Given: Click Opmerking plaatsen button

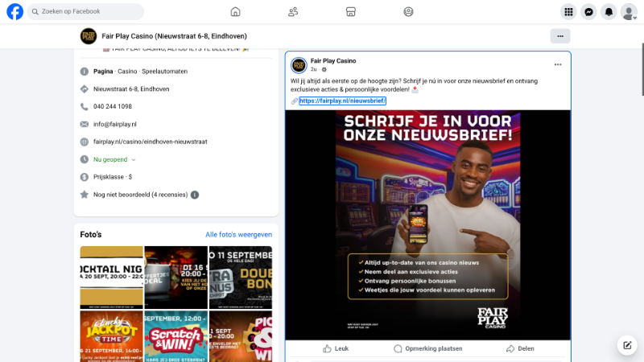Looking at the screenshot, I should [427, 348].
